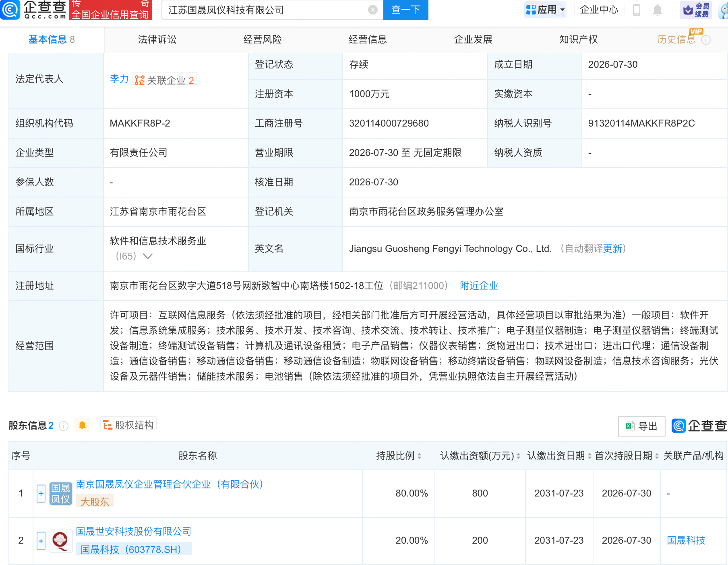Open 国晟世安科技股份有限公司 shareholder link
The height and width of the screenshot is (565, 728).
134,532
